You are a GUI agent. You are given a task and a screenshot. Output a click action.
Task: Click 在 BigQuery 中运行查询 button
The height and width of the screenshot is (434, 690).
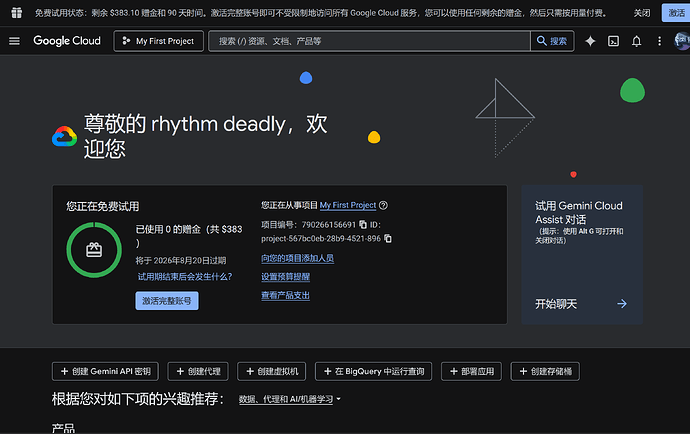coord(373,371)
